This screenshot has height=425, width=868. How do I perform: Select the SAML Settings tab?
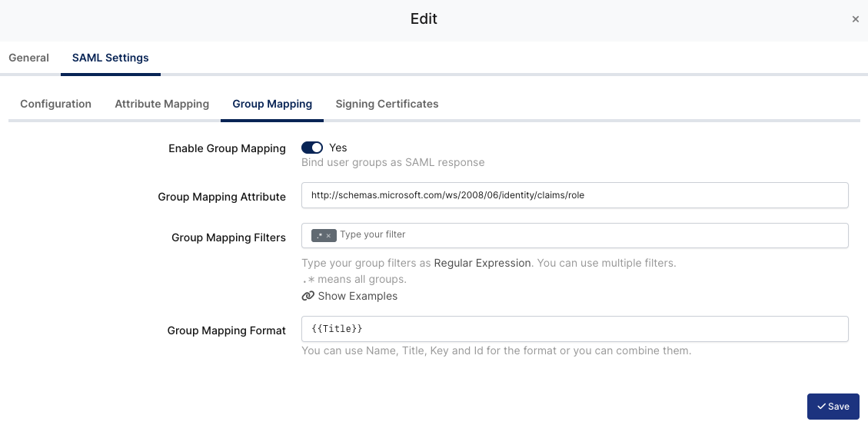(111, 58)
